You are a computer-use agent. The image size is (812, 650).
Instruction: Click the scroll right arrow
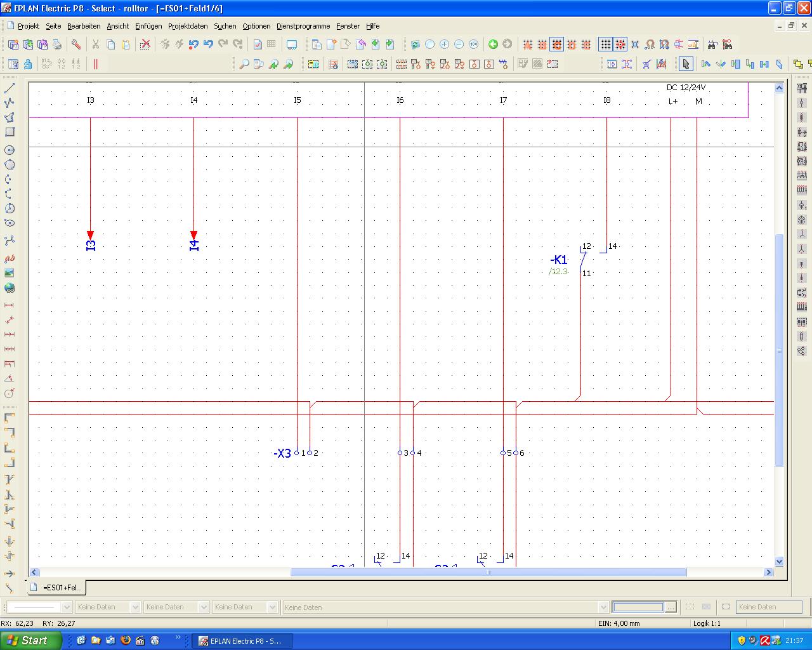[x=768, y=572]
